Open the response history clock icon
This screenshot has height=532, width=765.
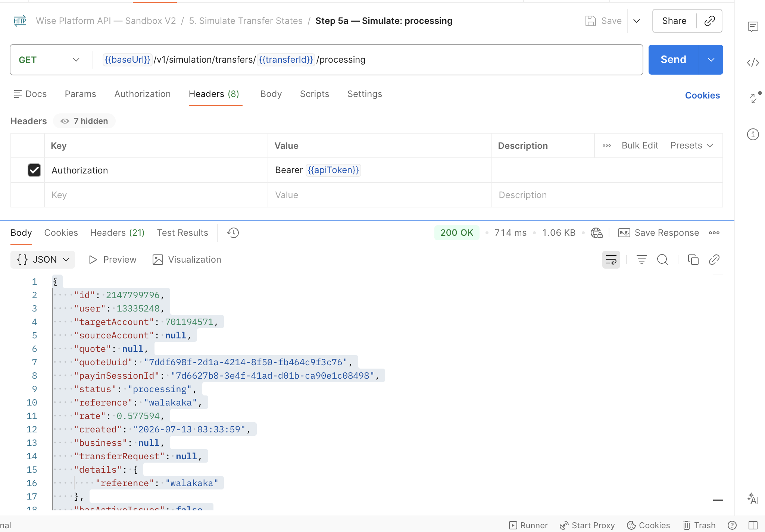[x=233, y=233]
